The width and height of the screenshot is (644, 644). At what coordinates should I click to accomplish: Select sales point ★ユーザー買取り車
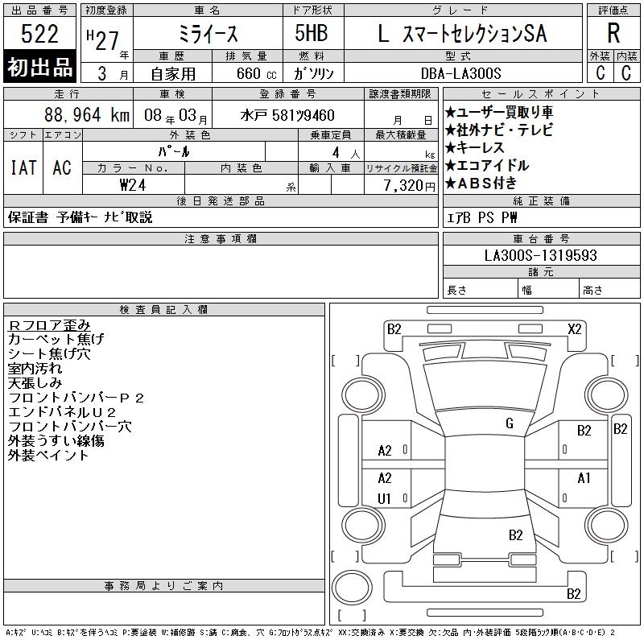click(x=499, y=112)
